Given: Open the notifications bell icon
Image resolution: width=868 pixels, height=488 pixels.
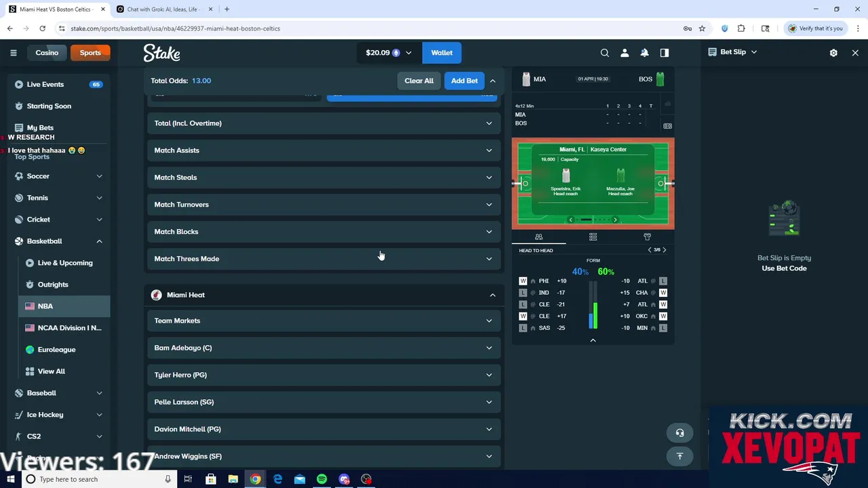Looking at the screenshot, I should click(x=644, y=53).
